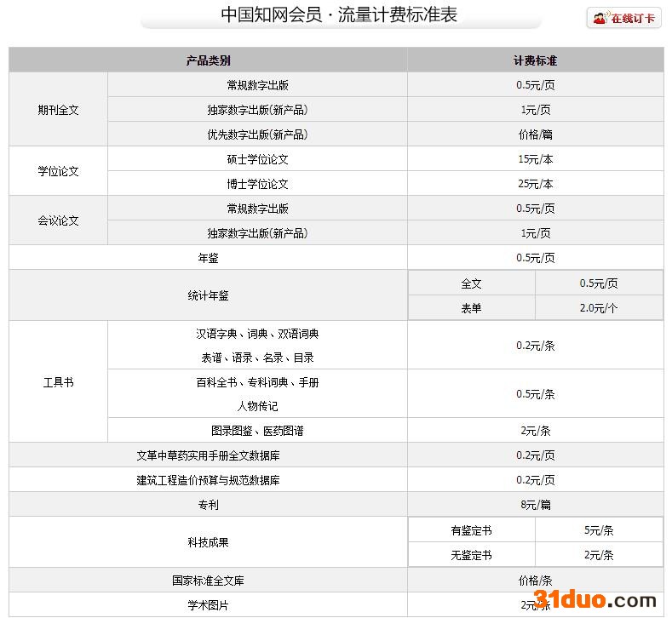Select the 有鉴定书 cell under 科技成果
672x618 pixels.
pos(471,530)
